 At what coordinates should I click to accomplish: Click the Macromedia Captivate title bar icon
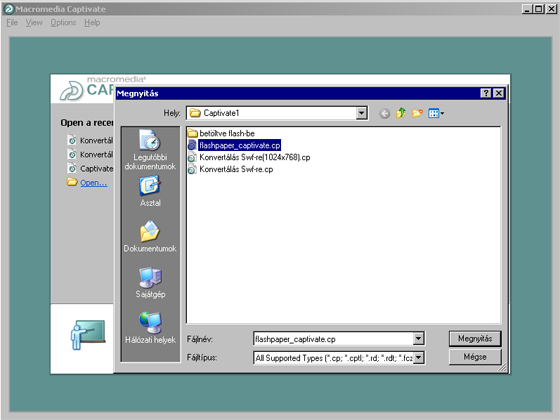(x=9, y=9)
